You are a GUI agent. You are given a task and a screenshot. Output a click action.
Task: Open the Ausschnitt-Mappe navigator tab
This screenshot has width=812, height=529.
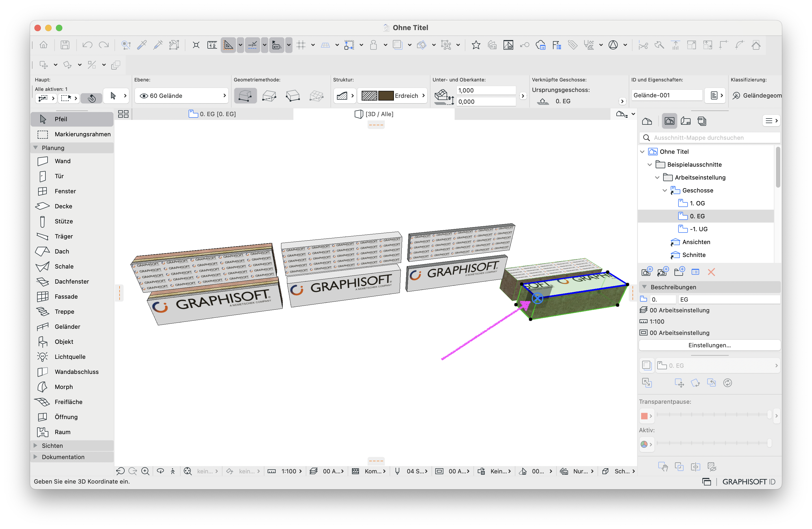(x=669, y=121)
